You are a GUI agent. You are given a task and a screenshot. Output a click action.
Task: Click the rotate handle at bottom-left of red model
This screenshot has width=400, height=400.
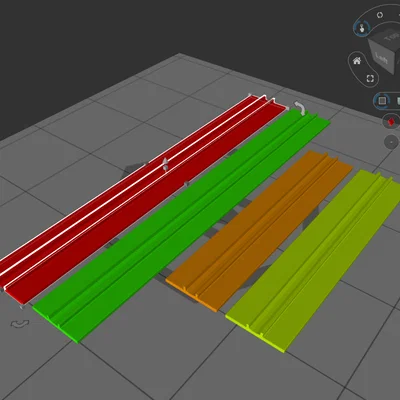[20, 323]
